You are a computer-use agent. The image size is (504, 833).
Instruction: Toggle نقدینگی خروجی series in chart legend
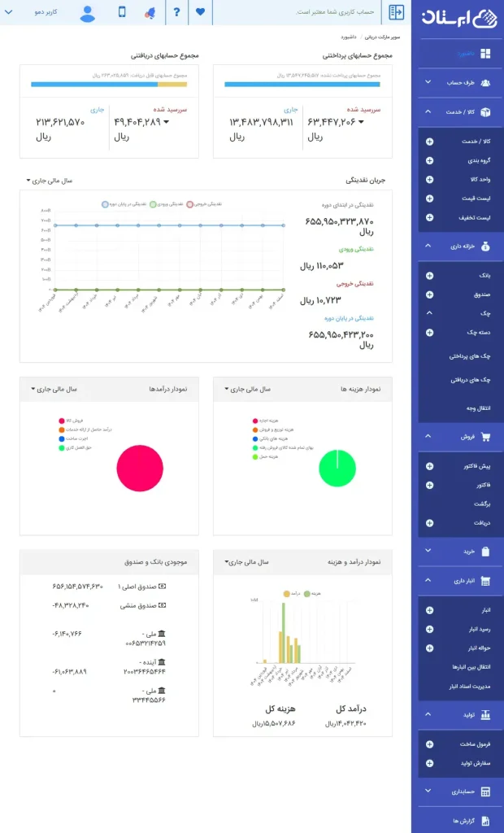pyautogui.click(x=205, y=204)
